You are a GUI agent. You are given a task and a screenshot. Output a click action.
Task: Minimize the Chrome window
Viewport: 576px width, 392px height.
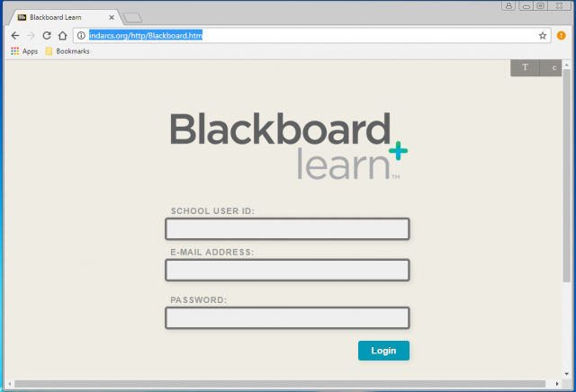pos(526,6)
